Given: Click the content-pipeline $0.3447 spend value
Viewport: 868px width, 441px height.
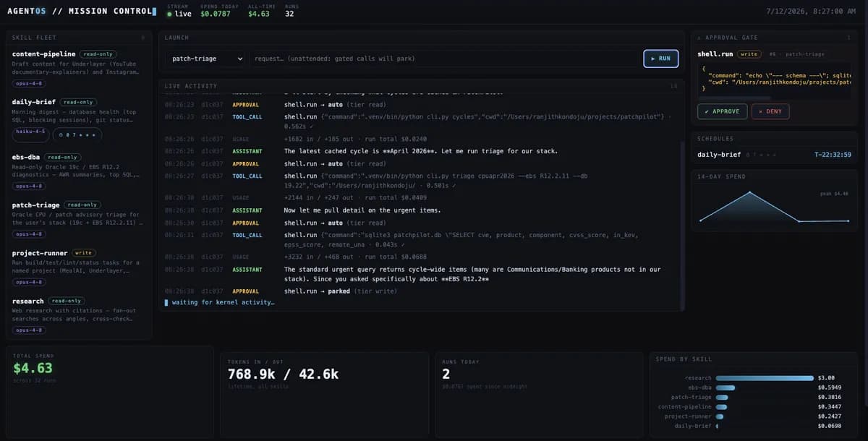Looking at the screenshot, I should pyautogui.click(x=830, y=407).
